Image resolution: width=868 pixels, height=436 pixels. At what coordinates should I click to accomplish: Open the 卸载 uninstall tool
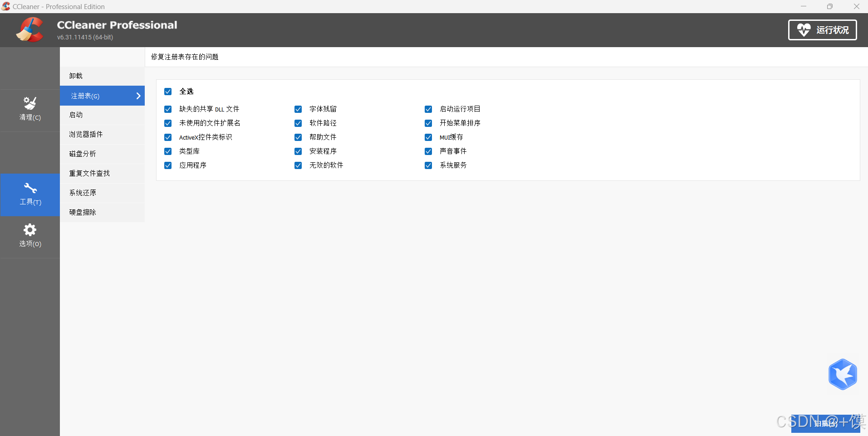(x=102, y=76)
